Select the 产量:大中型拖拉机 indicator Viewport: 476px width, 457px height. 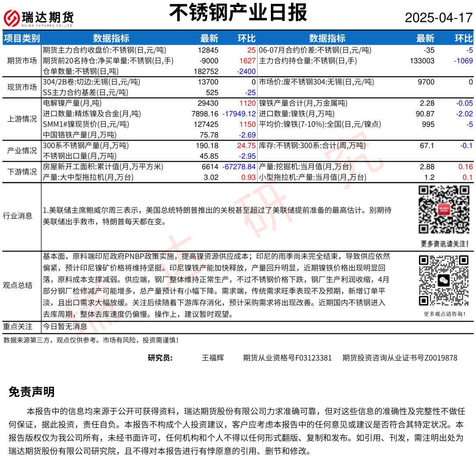[89, 177]
